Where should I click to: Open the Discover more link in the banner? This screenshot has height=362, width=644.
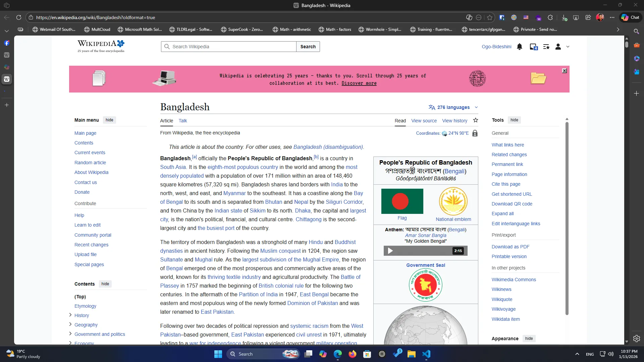pos(358,83)
